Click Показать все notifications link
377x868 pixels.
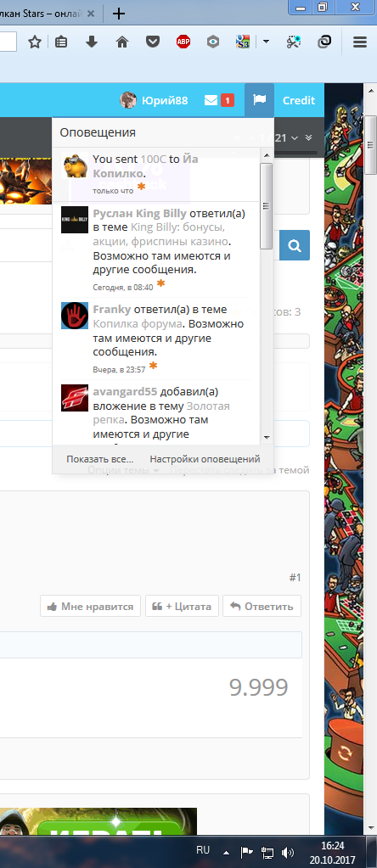tap(100, 459)
